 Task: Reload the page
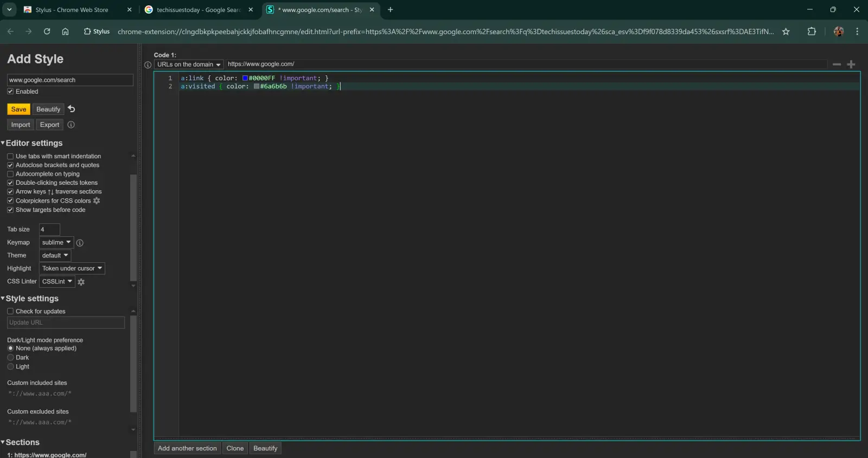[47, 31]
